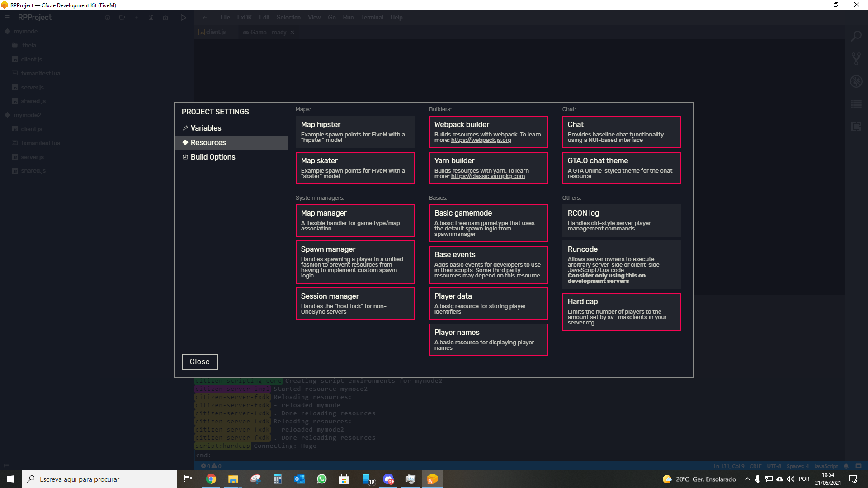Image resolution: width=868 pixels, height=488 pixels.
Task: Open Microsoft Store from the taskbar
Action: (344, 479)
